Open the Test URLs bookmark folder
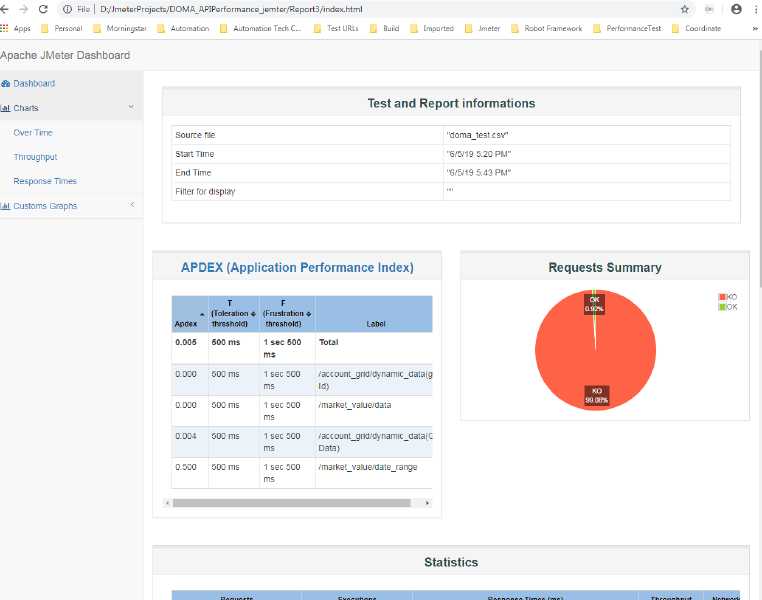762x600 pixels. (336, 28)
